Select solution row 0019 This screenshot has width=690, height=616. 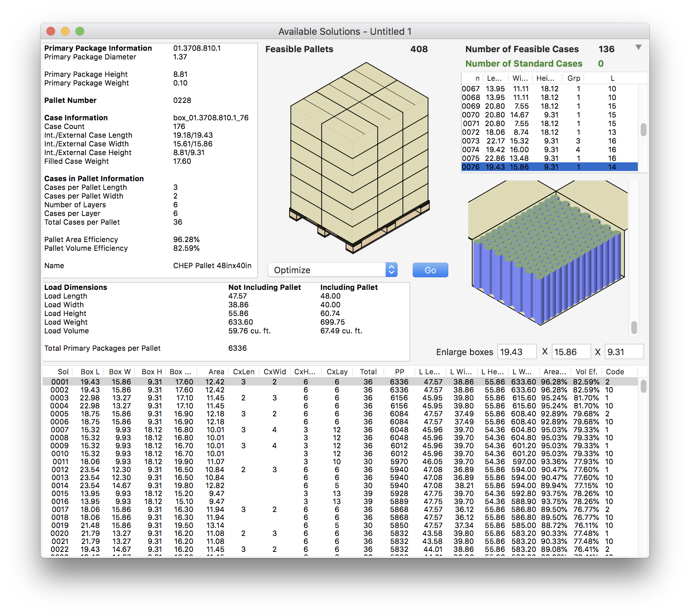[x=340, y=525]
